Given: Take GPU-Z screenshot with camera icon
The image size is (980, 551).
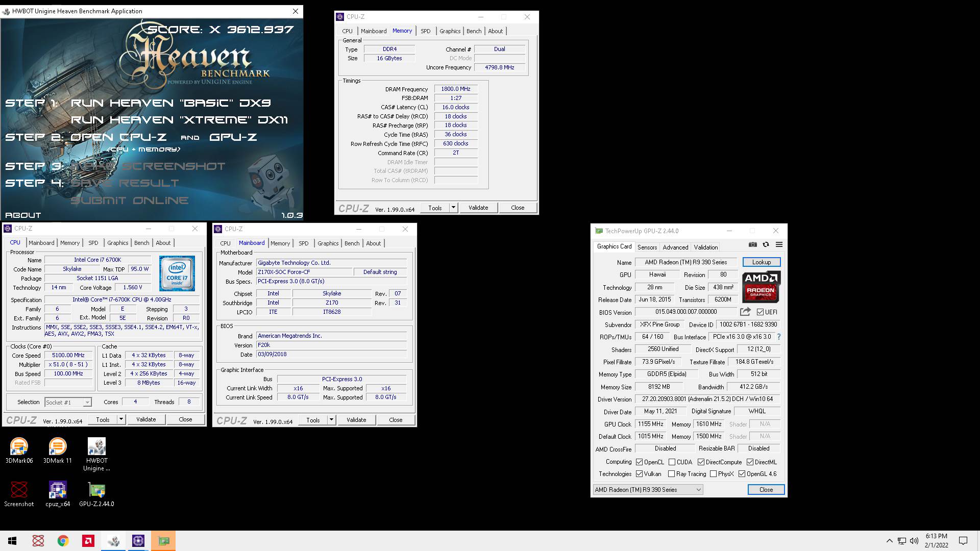Looking at the screenshot, I should coord(753,245).
